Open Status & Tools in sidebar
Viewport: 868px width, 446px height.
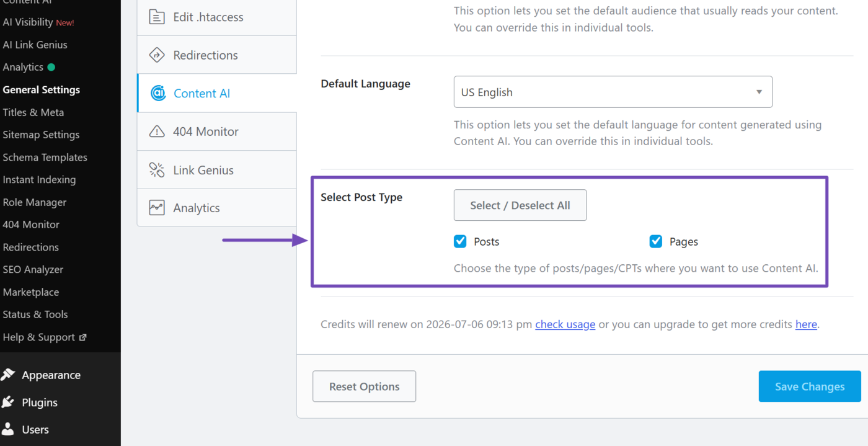coord(35,314)
